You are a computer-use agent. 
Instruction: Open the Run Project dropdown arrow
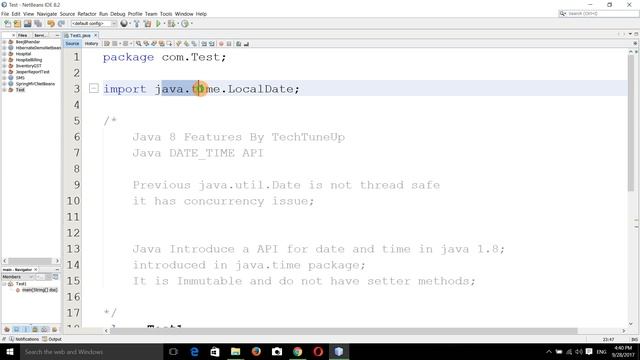[164, 24]
